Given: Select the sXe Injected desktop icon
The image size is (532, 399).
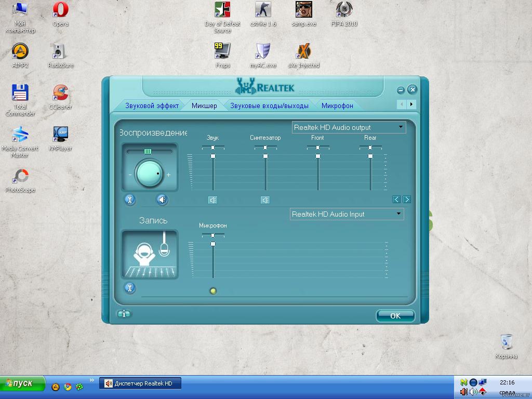Looking at the screenshot, I should [x=303, y=55].
